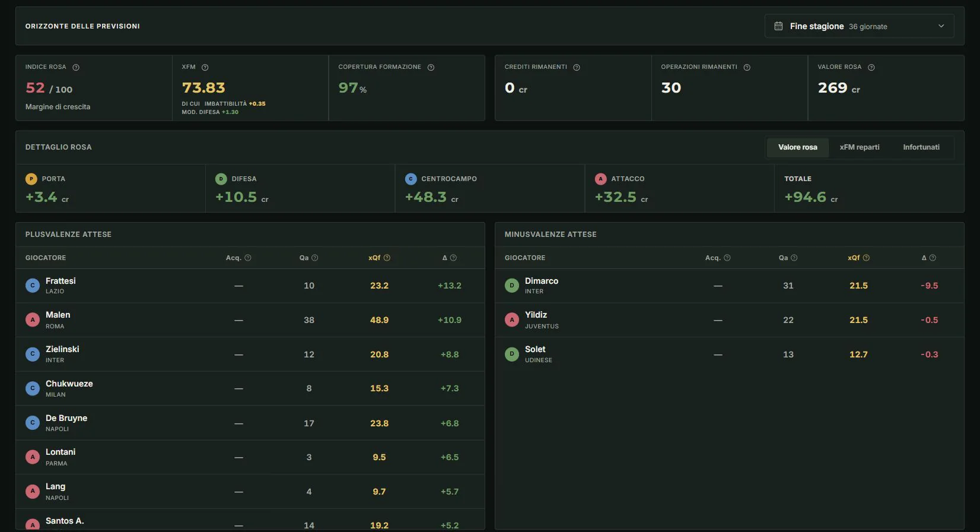The width and height of the screenshot is (980, 532).
Task: Click the role badge next to Malen
Action: (x=33, y=320)
